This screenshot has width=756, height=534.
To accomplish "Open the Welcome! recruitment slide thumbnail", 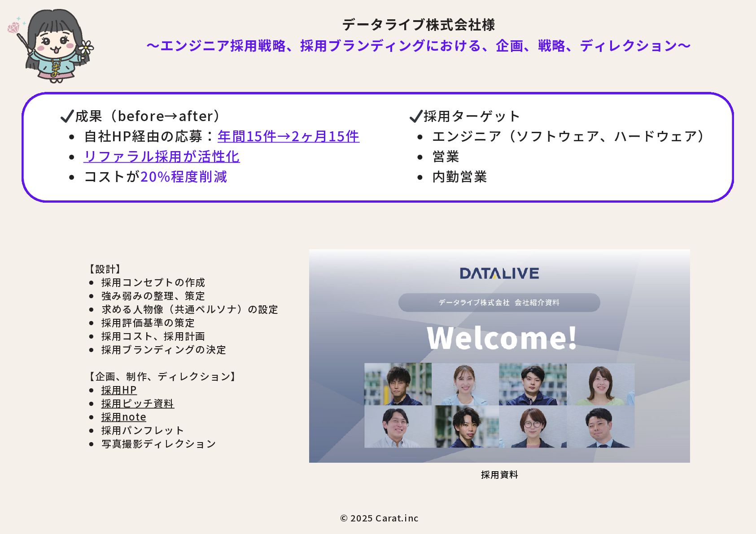I will pos(499,356).
